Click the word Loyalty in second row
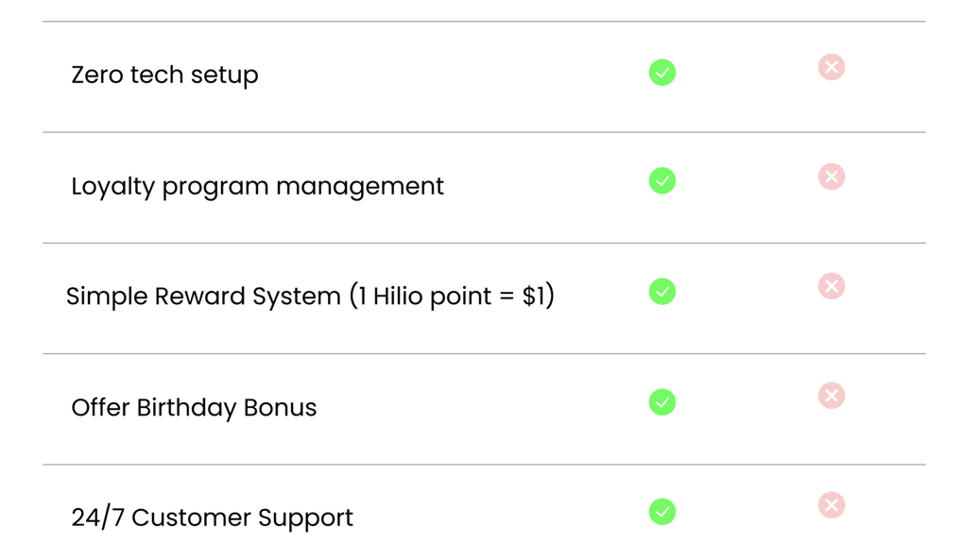The width and height of the screenshot is (962, 560). point(112,187)
